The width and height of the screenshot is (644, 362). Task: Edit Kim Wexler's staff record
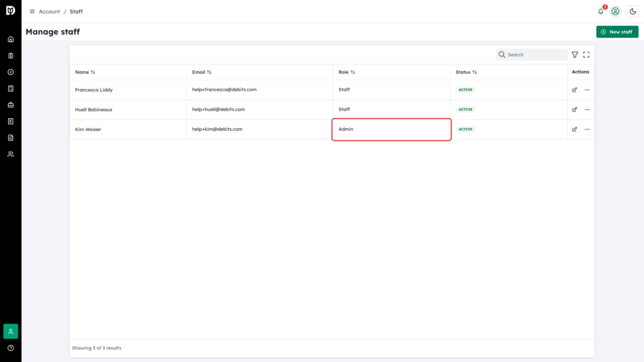pos(575,129)
